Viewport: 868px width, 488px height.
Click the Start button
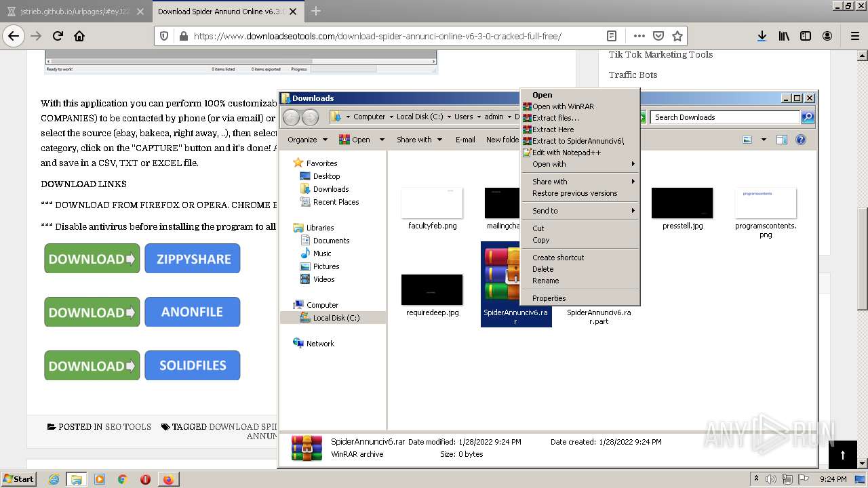click(x=19, y=479)
